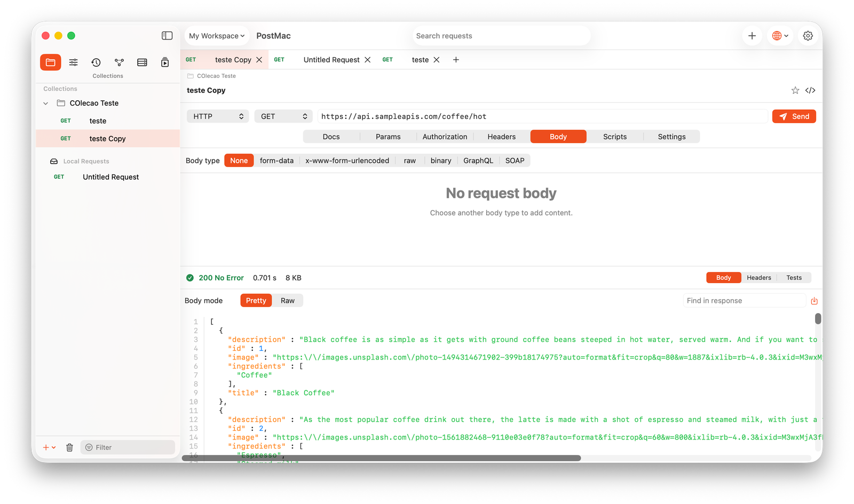The height and width of the screenshot is (504, 854).
Task: Click the trash icon in sidebar footer
Action: point(69,447)
